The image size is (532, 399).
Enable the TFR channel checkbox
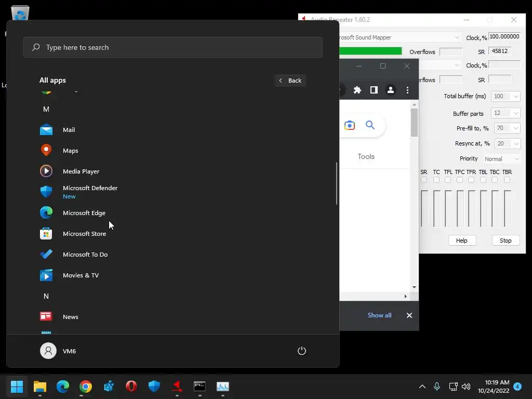pos(471,180)
